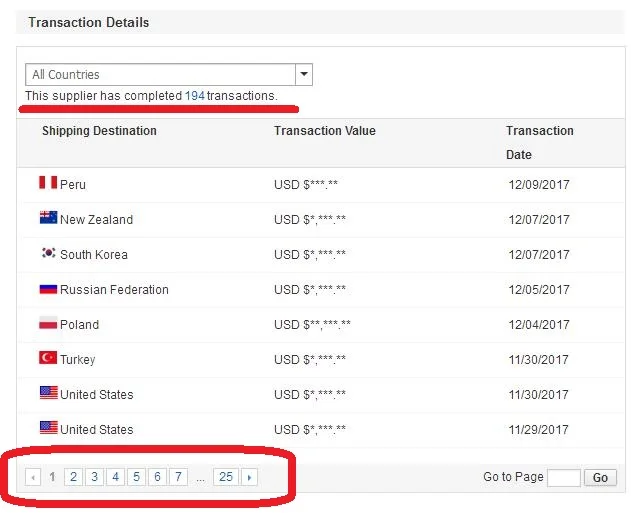The height and width of the screenshot is (513, 631).
Task: Click the dropdown arrow beside All Countries
Action: pos(304,75)
